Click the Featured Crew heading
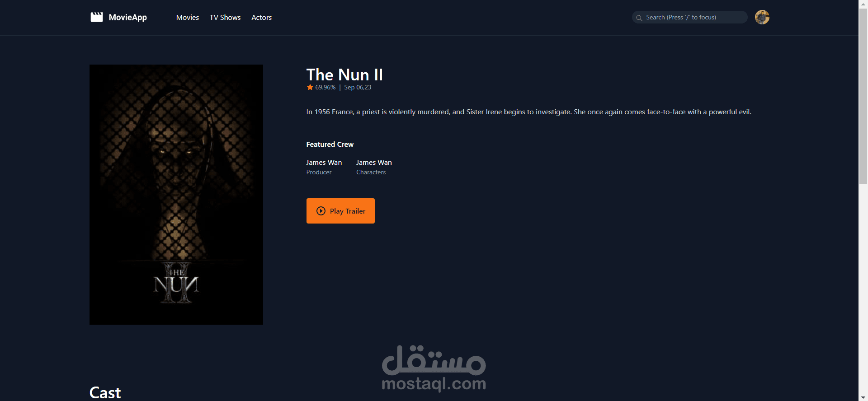The image size is (868, 401). pyautogui.click(x=330, y=145)
